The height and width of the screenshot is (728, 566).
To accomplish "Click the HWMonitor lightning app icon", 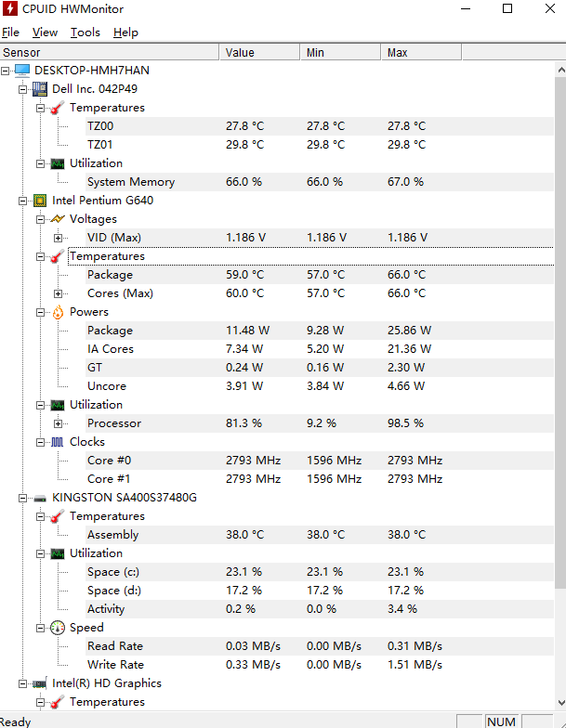I will (11, 9).
